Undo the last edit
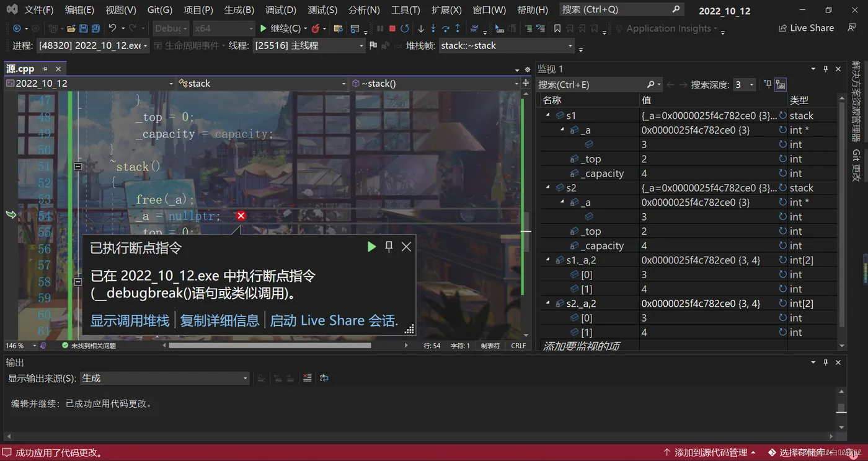The height and width of the screenshot is (461, 868). 112,29
